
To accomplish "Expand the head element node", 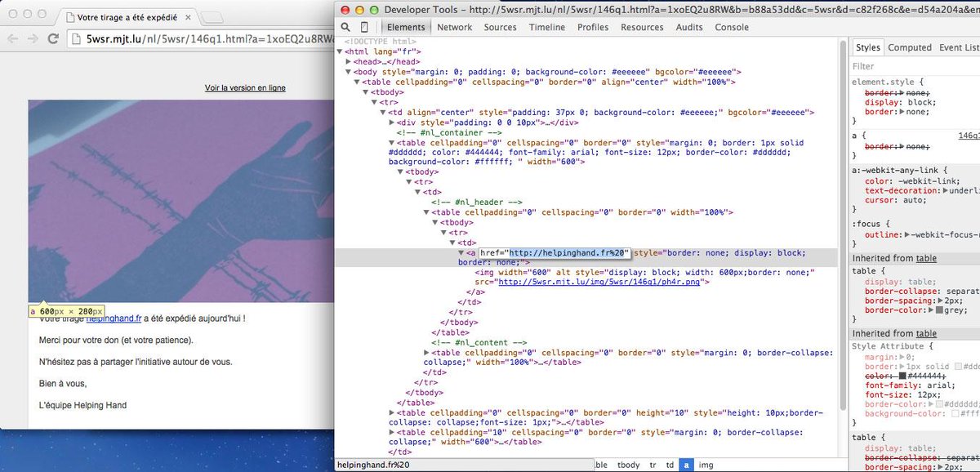I will click(x=349, y=61).
